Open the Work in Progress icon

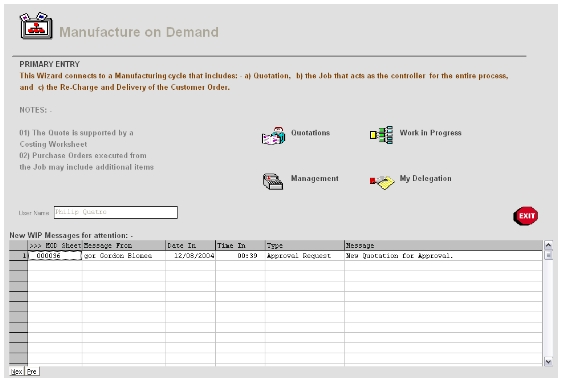(381, 135)
